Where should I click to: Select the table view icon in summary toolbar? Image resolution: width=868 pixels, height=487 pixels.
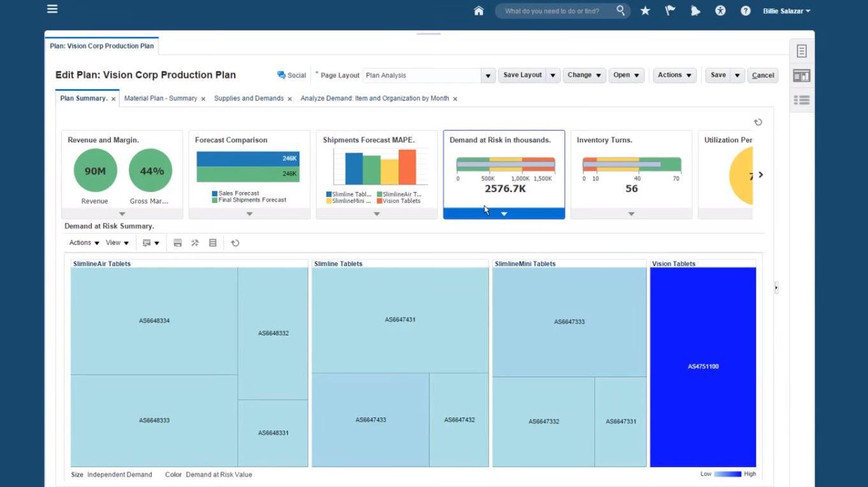point(213,243)
